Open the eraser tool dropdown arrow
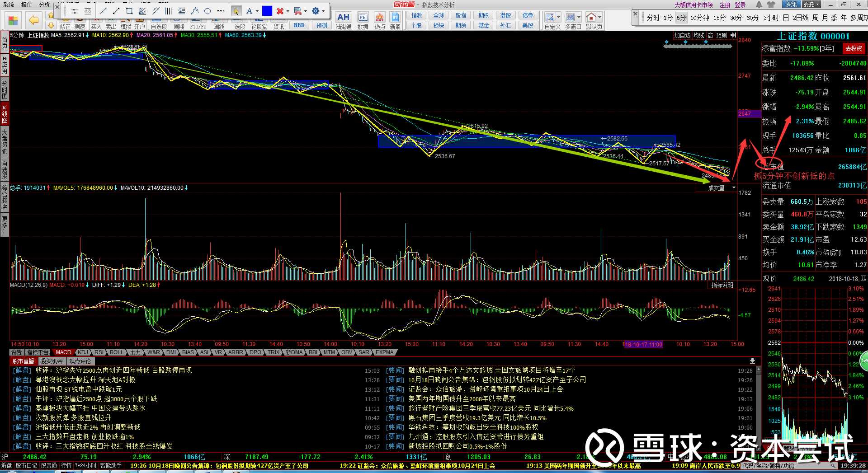This screenshot has width=868, height=473. point(306,11)
